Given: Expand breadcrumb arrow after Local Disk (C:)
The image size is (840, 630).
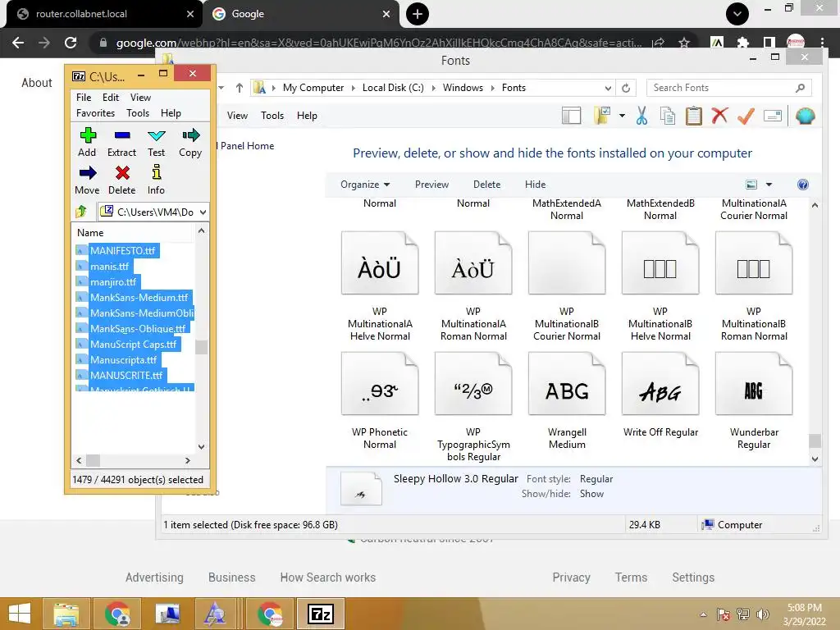Looking at the screenshot, I should coord(433,88).
